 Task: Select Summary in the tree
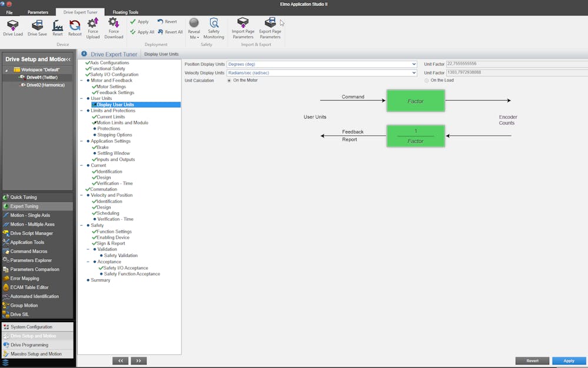101,280
